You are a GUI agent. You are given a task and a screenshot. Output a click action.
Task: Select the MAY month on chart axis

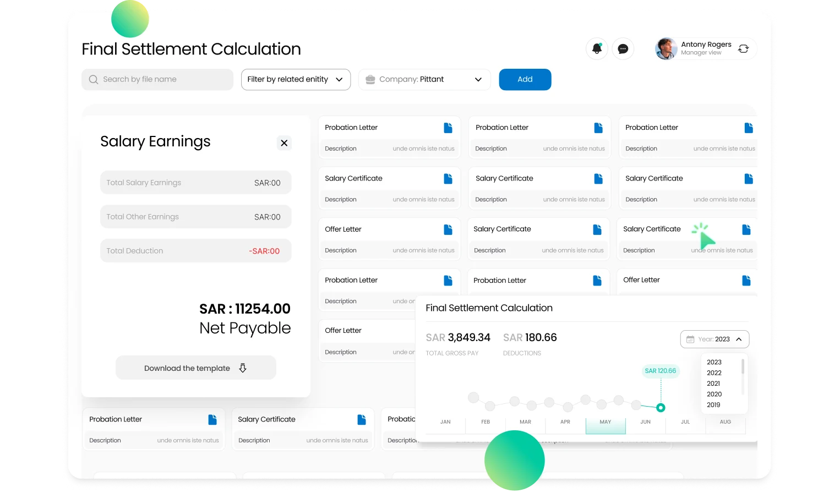click(x=606, y=422)
